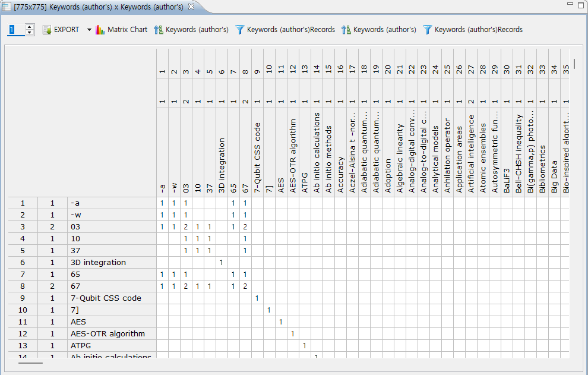This screenshot has width=588, height=375.
Task: Decrease the threshold value with the down arrow
Action: click(x=30, y=33)
